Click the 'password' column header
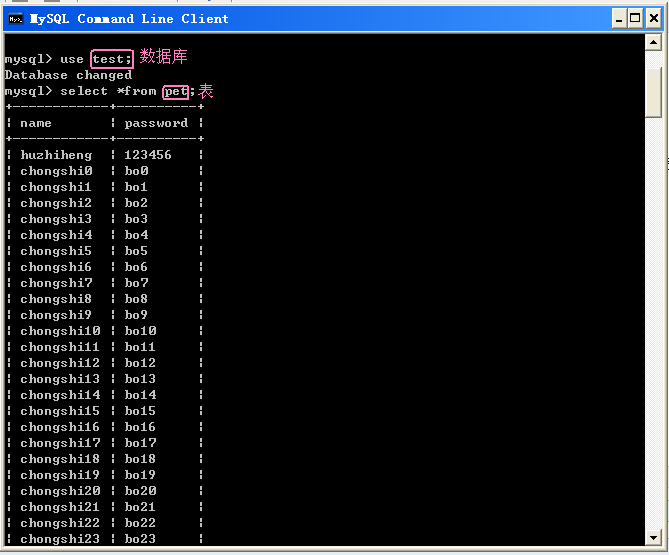 (x=156, y=123)
